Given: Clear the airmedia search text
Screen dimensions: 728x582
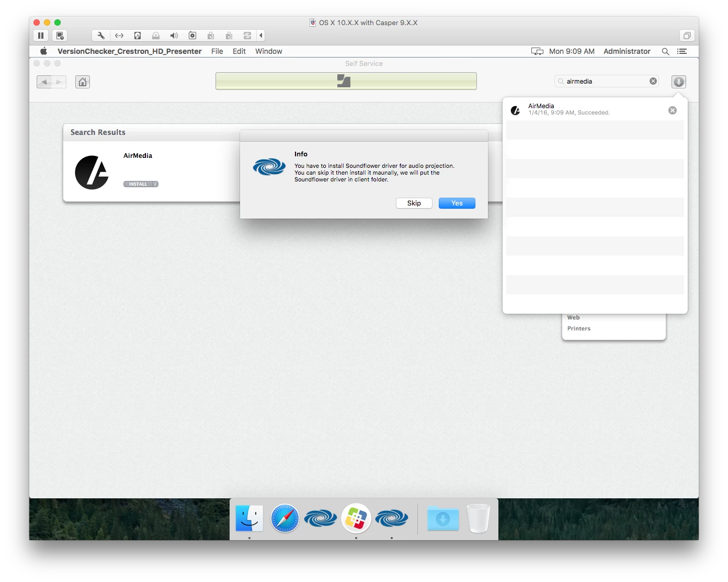Looking at the screenshot, I should tap(653, 81).
